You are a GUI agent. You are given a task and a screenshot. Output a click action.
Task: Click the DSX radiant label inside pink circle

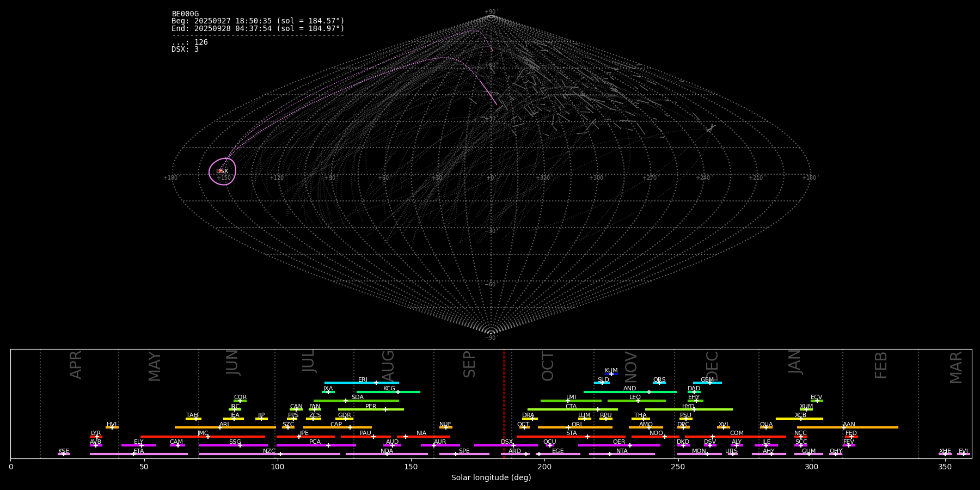click(x=222, y=171)
